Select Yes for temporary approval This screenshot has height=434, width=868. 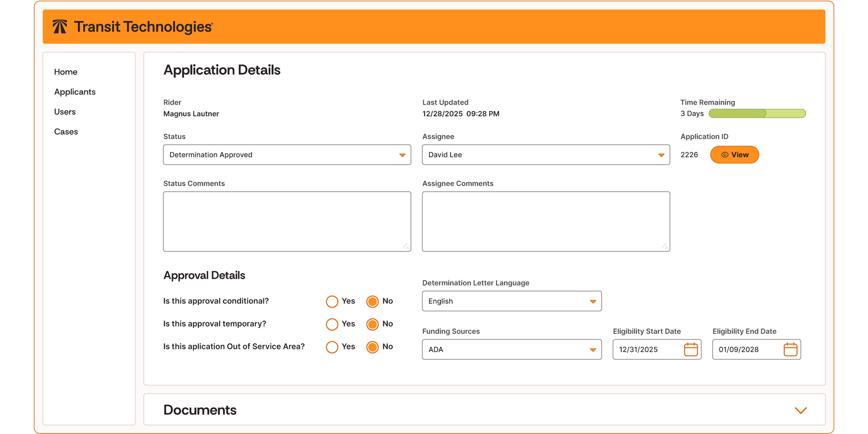pos(332,324)
